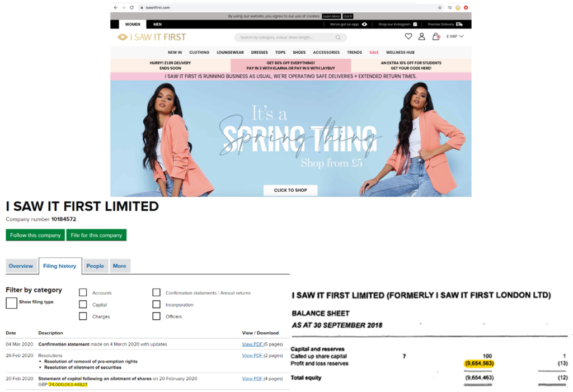Open the shopping bag icon

[x=435, y=36]
